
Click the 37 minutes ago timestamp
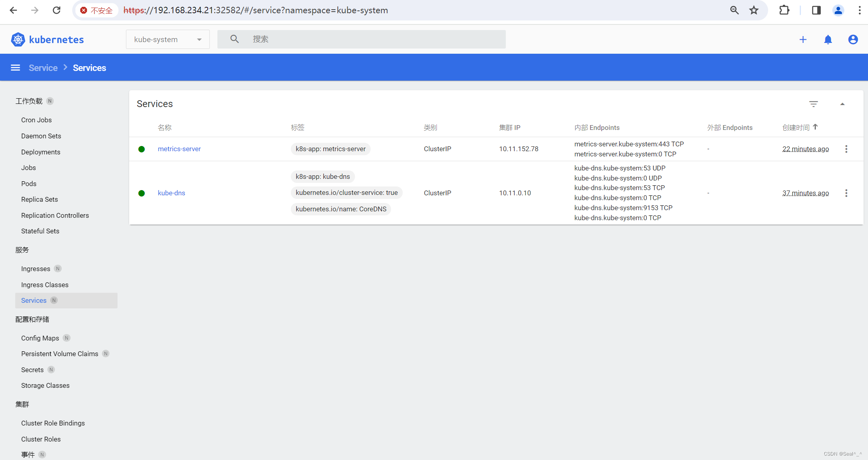(805, 193)
